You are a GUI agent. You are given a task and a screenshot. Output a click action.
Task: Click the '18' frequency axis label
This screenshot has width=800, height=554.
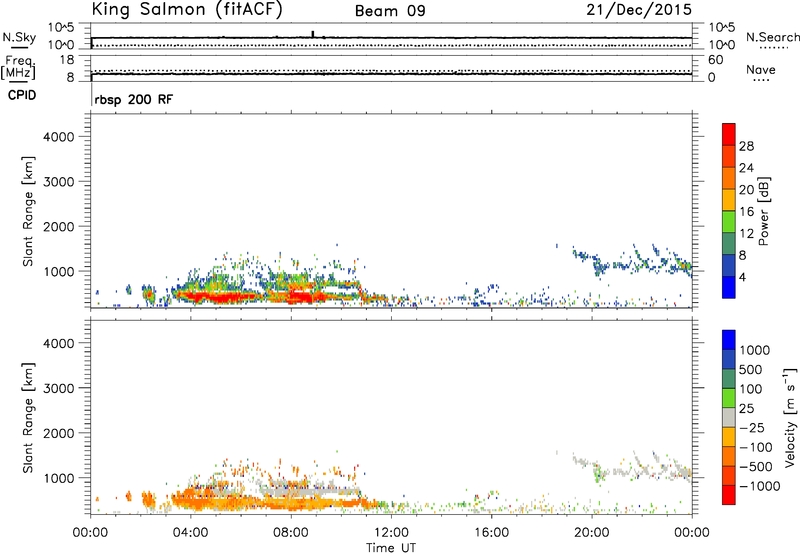point(67,60)
